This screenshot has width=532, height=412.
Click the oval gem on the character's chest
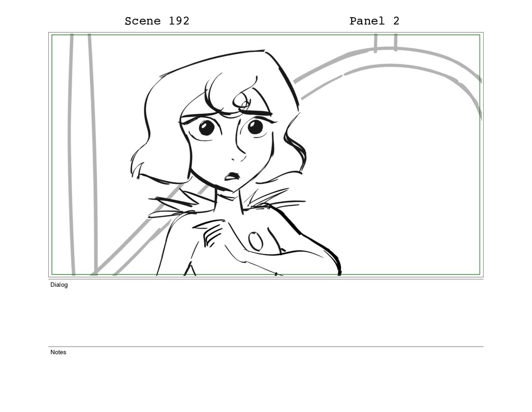[x=255, y=241]
